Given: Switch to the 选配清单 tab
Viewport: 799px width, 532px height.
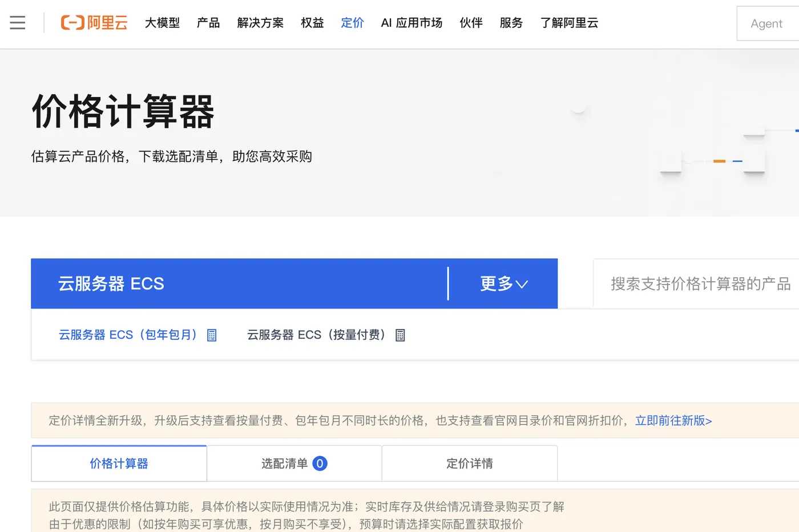Looking at the screenshot, I should [294, 464].
